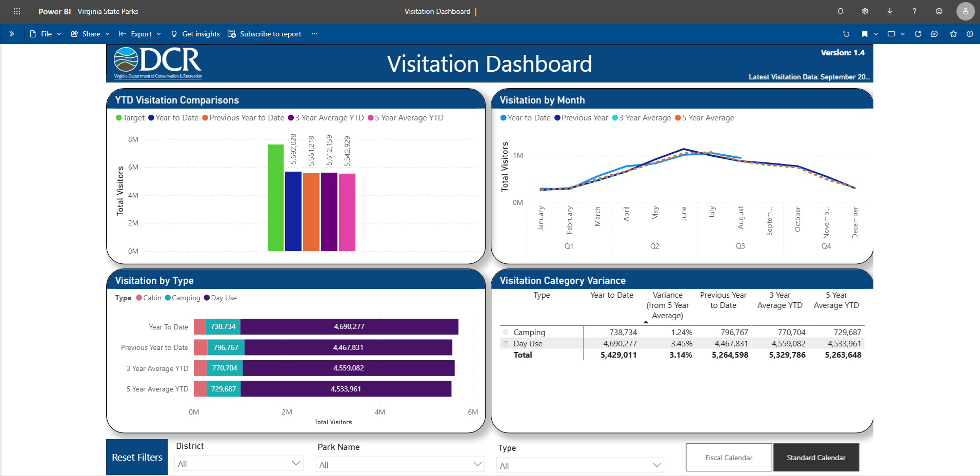Add report to favorites with the star icon
This screenshot has height=476, width=980.
click(x=953, y=34)
